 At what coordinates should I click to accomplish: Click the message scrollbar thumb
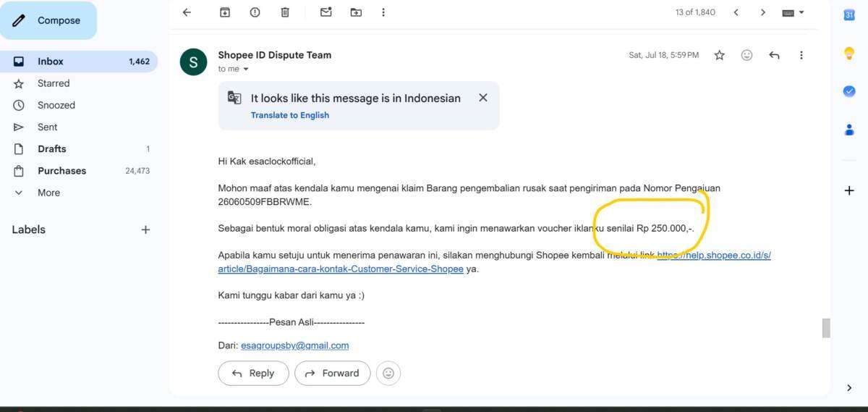(826, 328)
